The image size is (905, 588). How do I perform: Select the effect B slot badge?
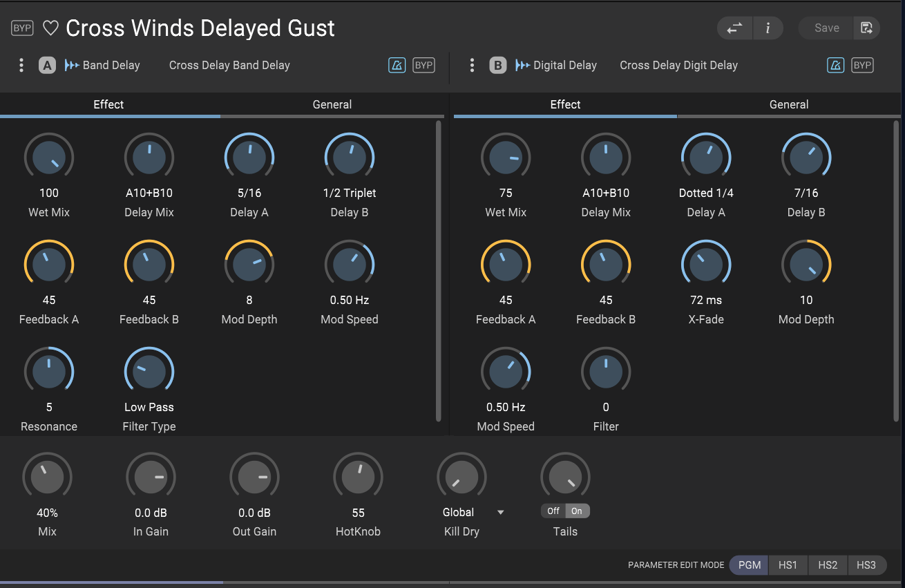click(x=497, y=66)
